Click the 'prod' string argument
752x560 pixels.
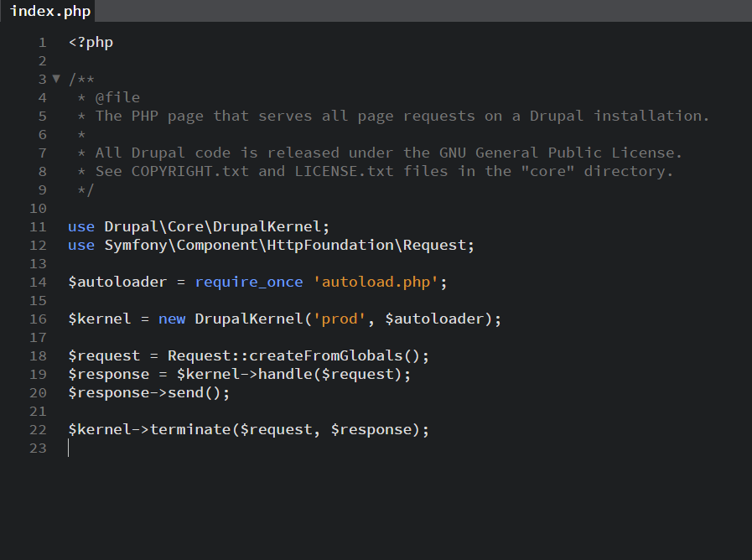point(340,319)
